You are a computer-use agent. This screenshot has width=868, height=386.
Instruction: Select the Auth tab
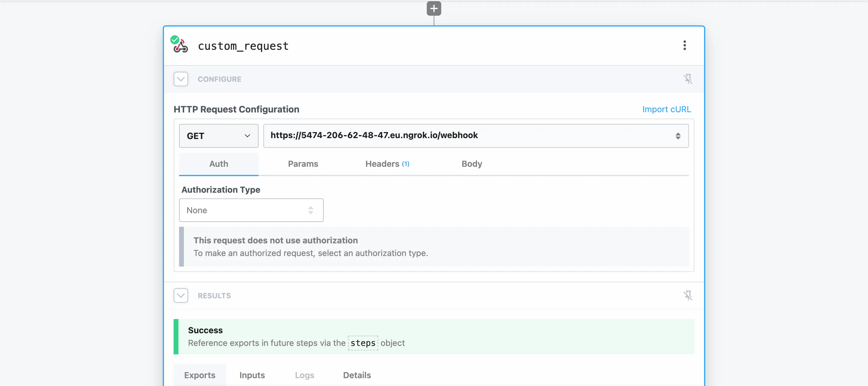click(219, 164)
